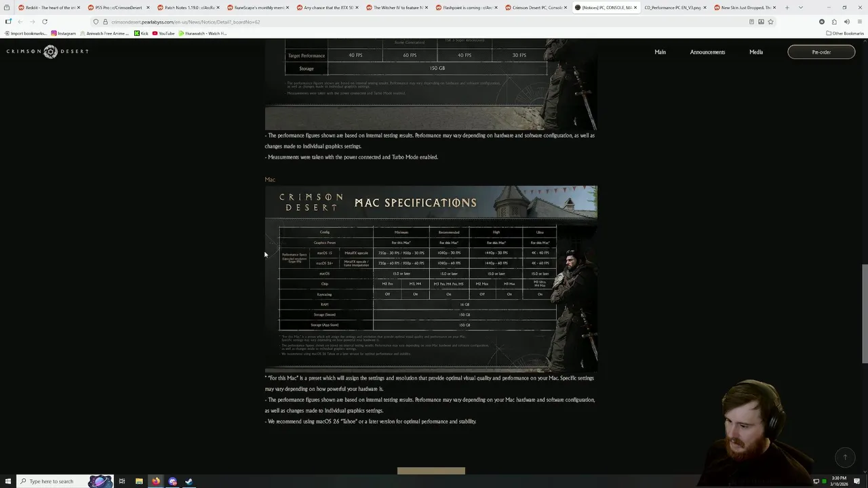868x488 pixels.
Task: Click the Firefox icon on the taskbar
Action: pyautogui.click(x=156, y=481)
